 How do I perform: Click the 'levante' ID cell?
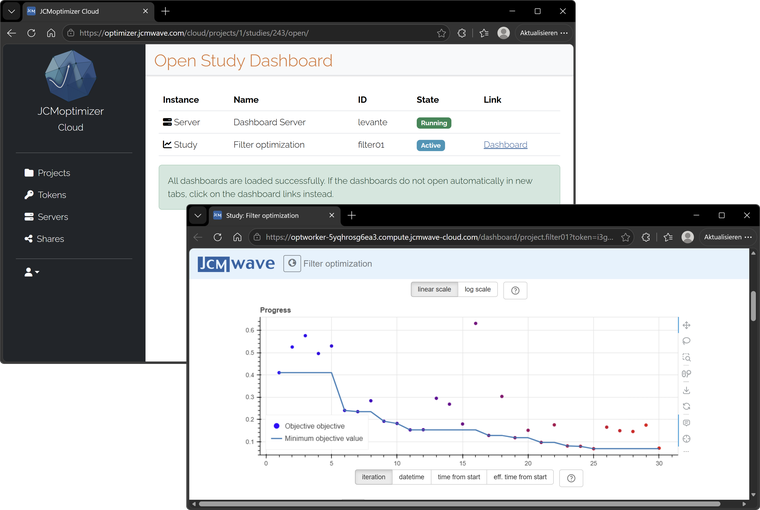(x=372, y=122)
